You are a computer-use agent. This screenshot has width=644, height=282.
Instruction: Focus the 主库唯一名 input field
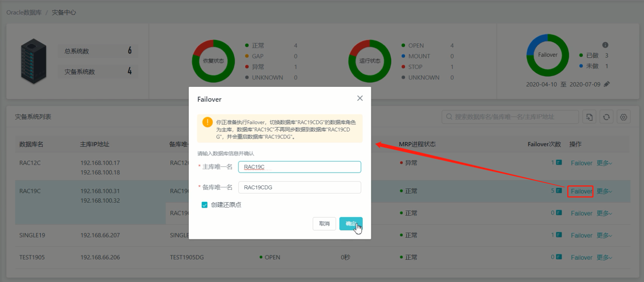(x=300, y=167)
